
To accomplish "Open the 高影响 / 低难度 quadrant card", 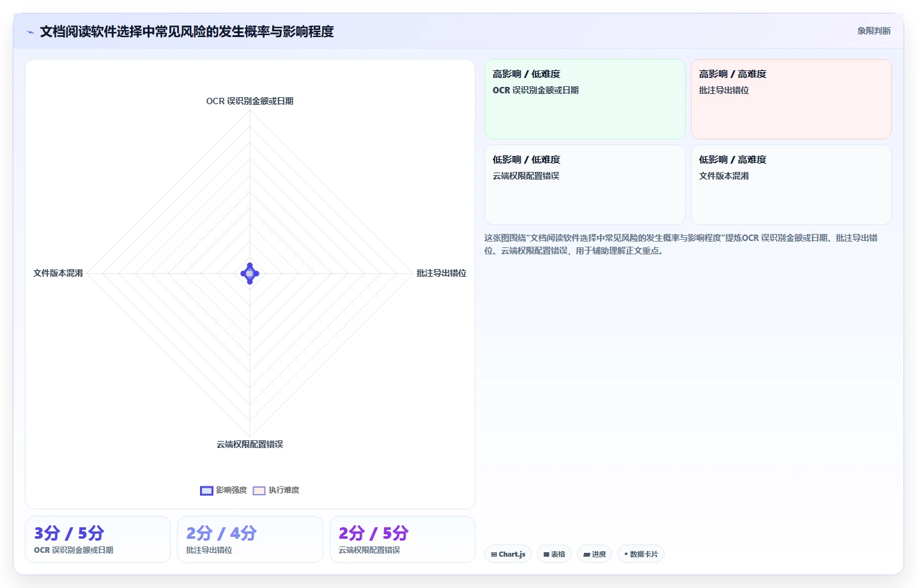I will [x=585, y=99].
